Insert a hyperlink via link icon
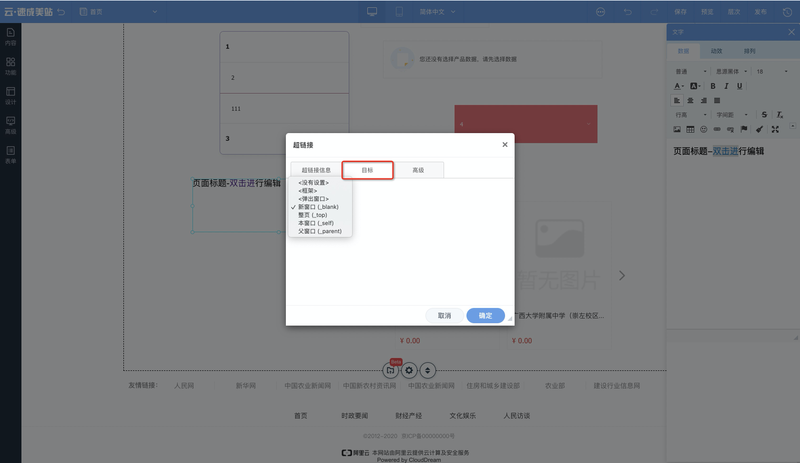Image resolution: width=800 pixels, height=463 pixels. (717, 129)
